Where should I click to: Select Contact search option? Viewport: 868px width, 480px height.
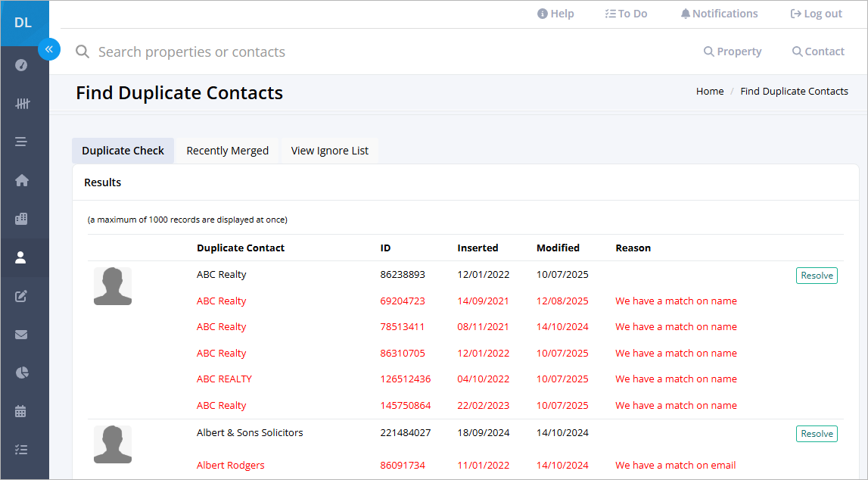[818, 51]
